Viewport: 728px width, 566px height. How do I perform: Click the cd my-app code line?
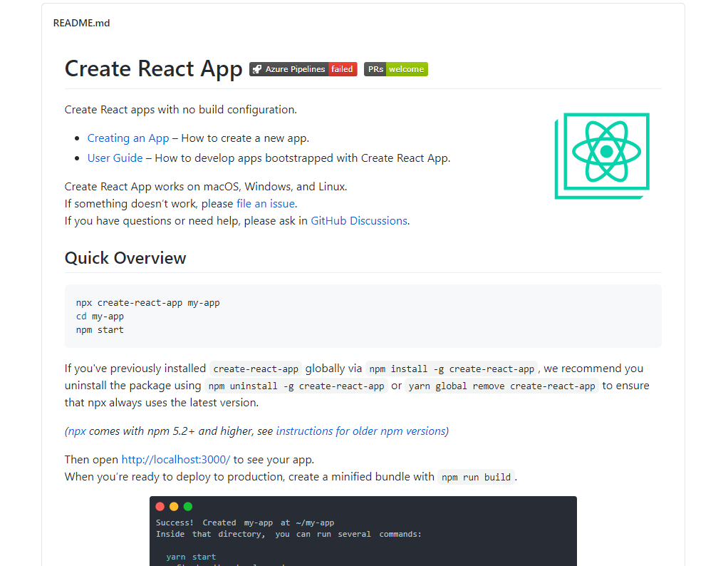tap(100, 317)
